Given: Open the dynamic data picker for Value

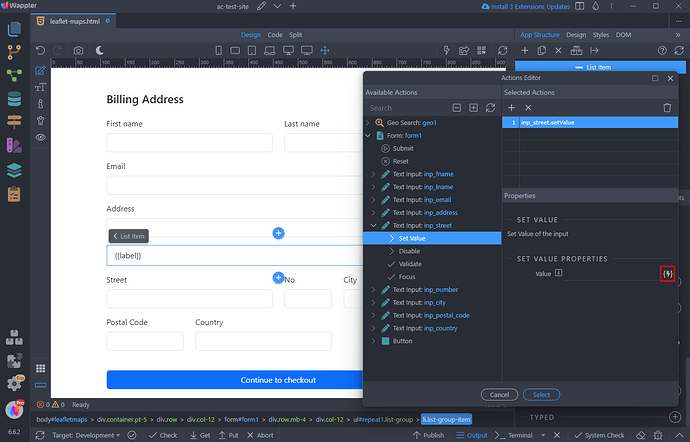Looking at the screenshot, I should tap(667, 274).
